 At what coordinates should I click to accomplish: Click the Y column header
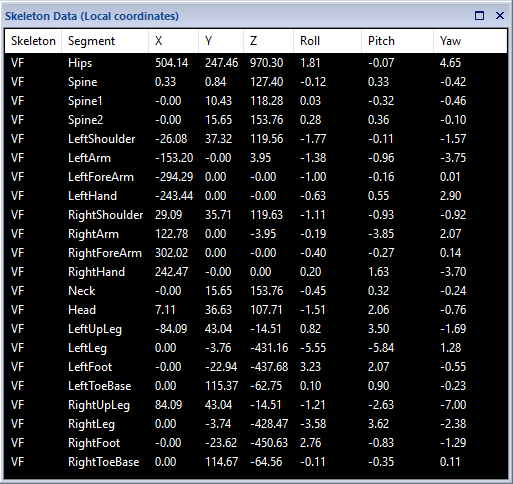click(221, 41)
